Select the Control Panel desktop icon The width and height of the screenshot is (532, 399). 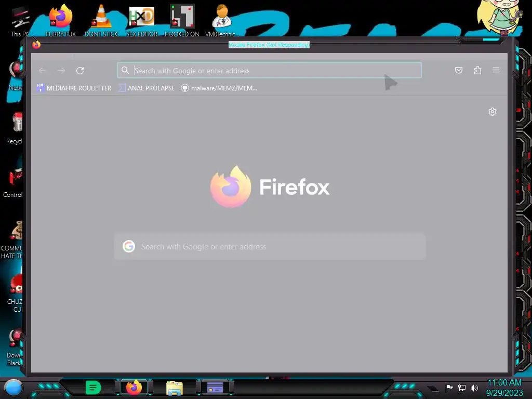click(x=13, y=182)
